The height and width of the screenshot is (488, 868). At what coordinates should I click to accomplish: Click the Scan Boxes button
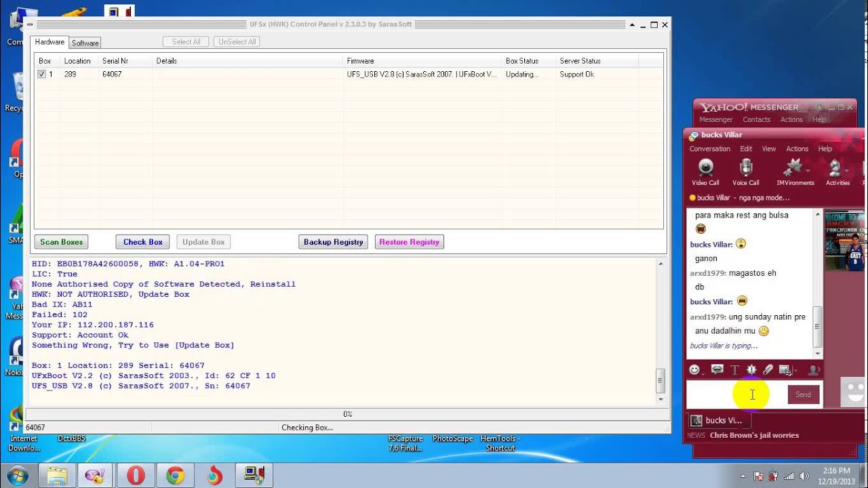(x=61, y=242)
